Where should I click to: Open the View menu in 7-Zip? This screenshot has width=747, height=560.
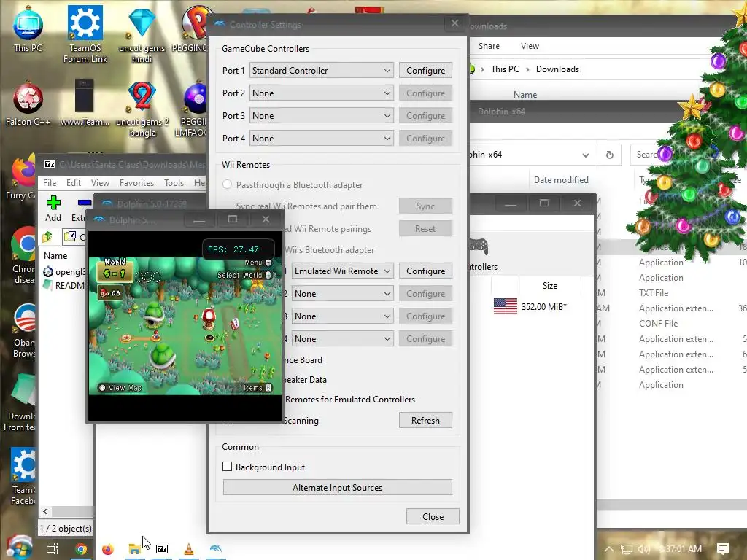(x=100, y=183)
